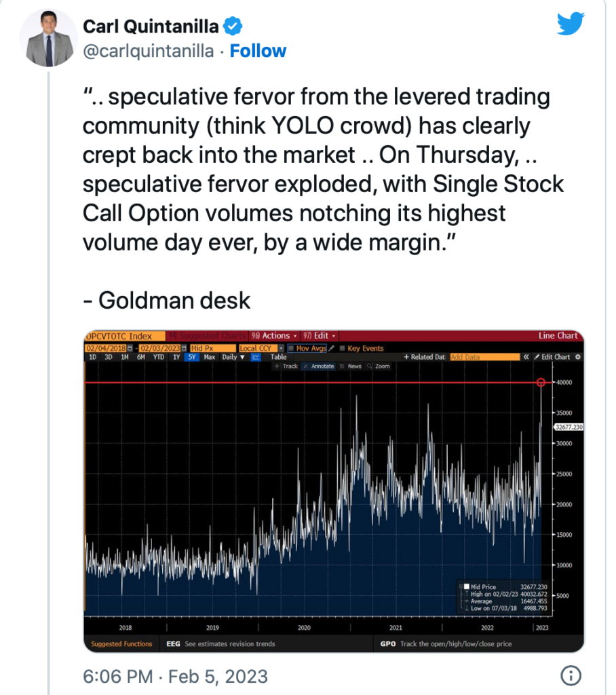The width and height of the screenshot is (616, 695).
Task: Activate the Zoom magnifier tool
Action: tap(379, 366)
